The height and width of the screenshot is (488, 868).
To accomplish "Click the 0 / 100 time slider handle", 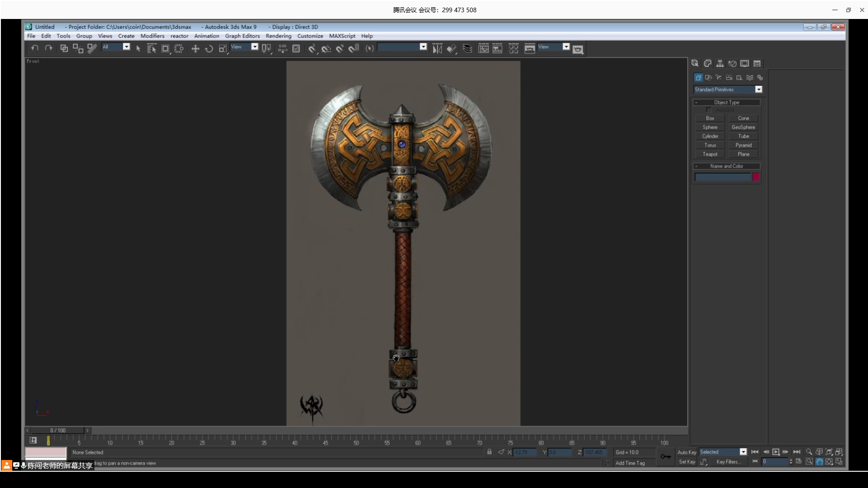I will (57, 431).
